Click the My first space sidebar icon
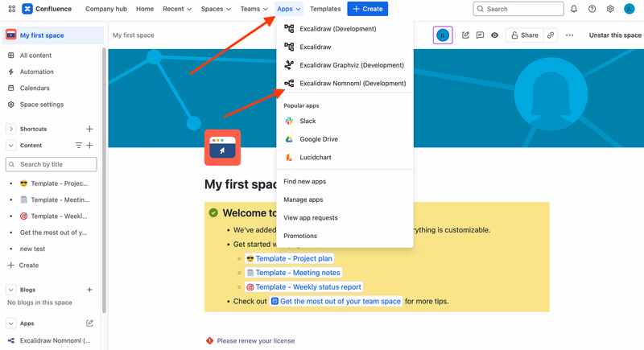The width and height of the screenshot is (644, 350). 10,35
